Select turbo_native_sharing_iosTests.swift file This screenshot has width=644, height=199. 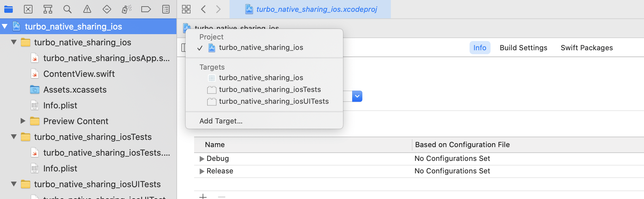88,153
